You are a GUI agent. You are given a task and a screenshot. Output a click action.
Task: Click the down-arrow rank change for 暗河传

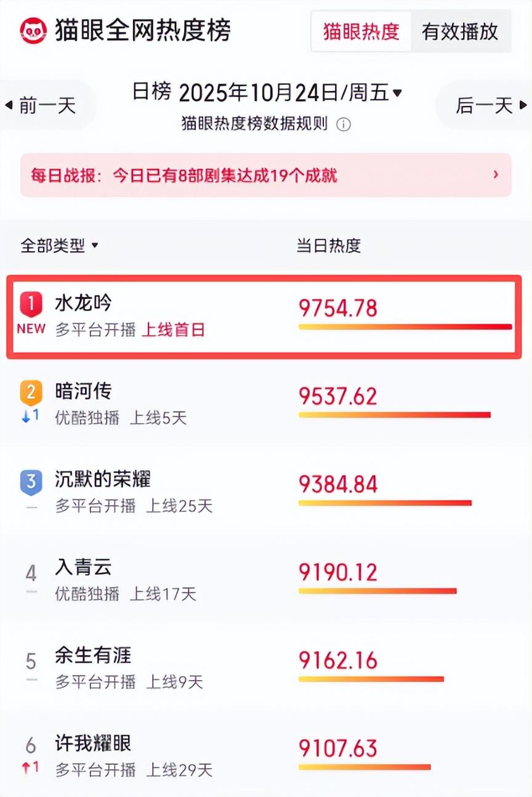point(30,416)
